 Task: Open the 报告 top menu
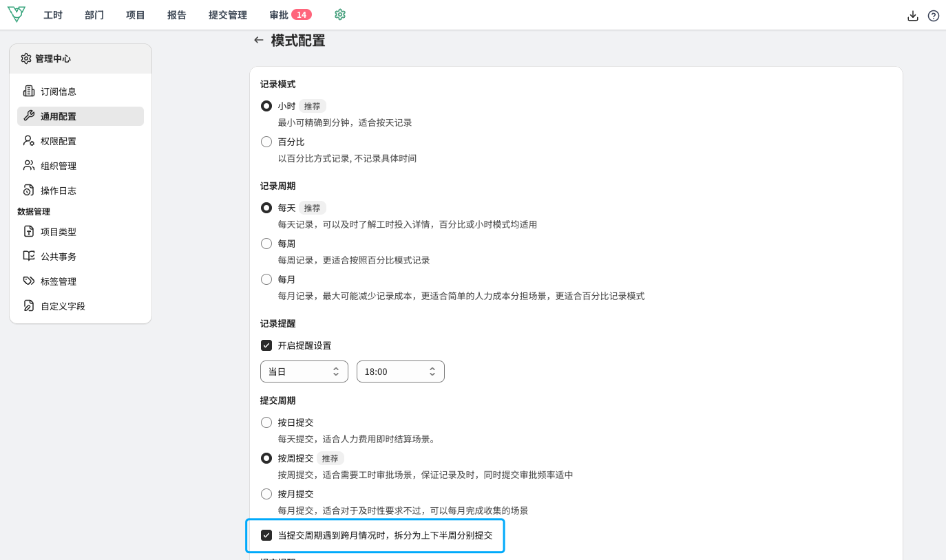click(177, 15)
